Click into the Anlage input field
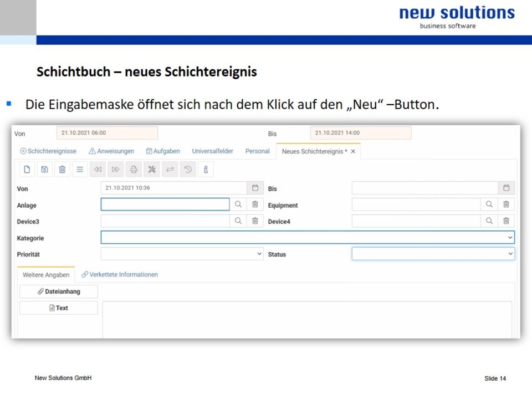The width and height of the screenshot is (532, 399). [165, 204]
